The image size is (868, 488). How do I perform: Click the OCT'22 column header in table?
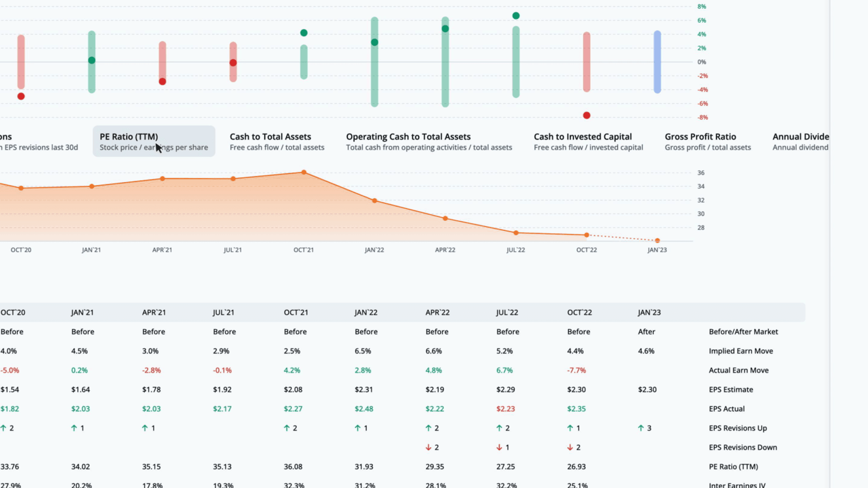[579, 312]
